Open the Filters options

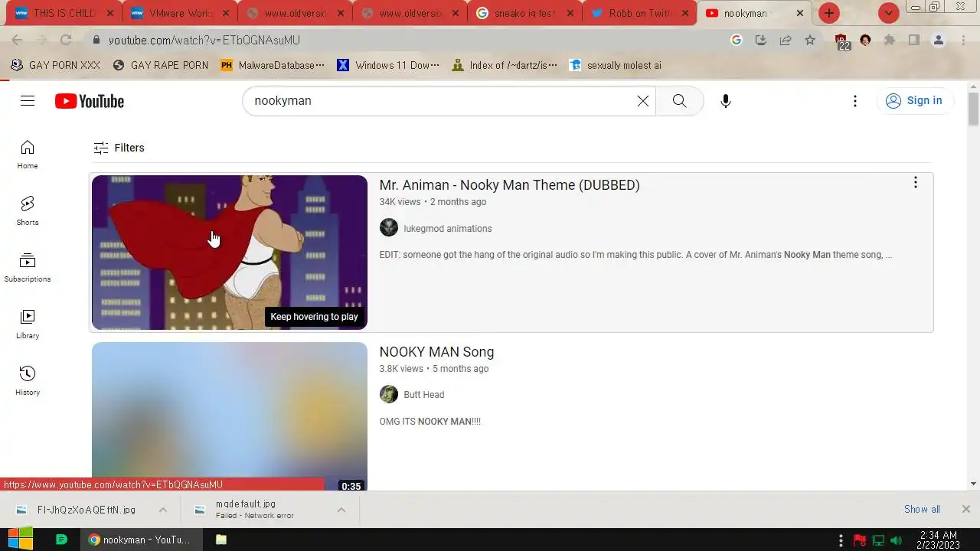coord(119,148)
